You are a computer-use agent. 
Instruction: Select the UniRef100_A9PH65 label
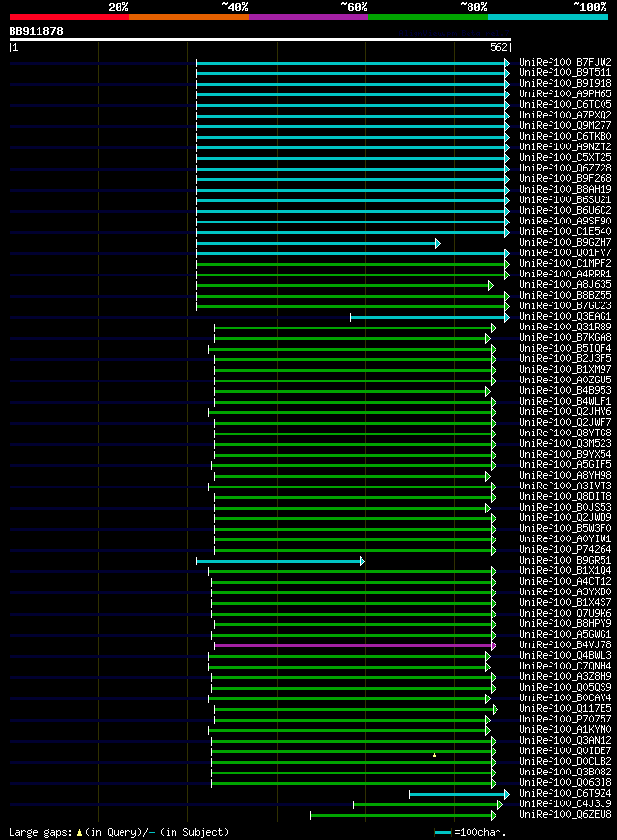coord(565,94)
